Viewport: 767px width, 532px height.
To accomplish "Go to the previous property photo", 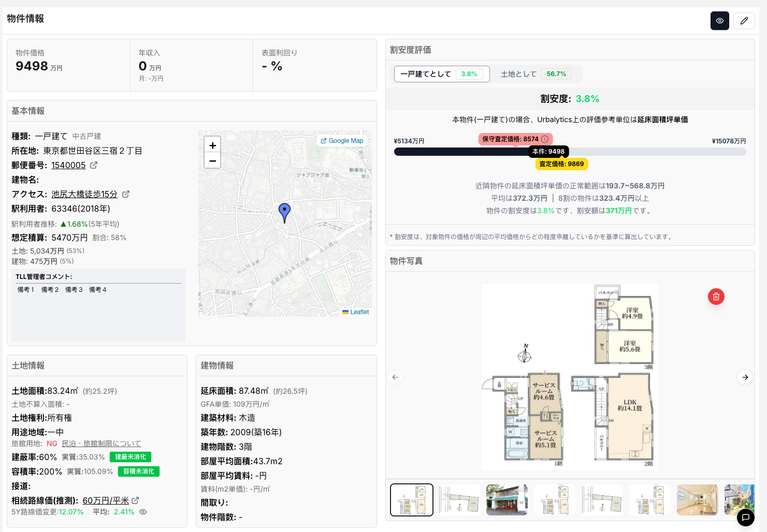I will coord(395,377).
